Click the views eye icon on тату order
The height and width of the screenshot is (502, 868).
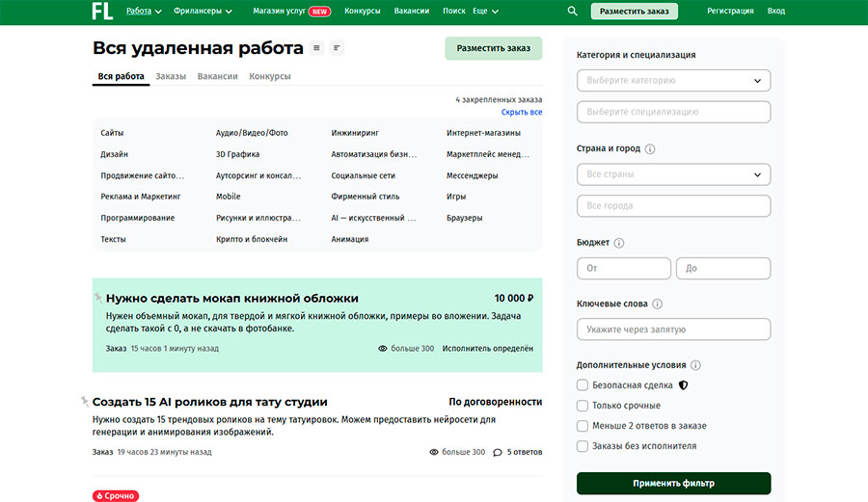pyautogui.click(x=434, y=452)
